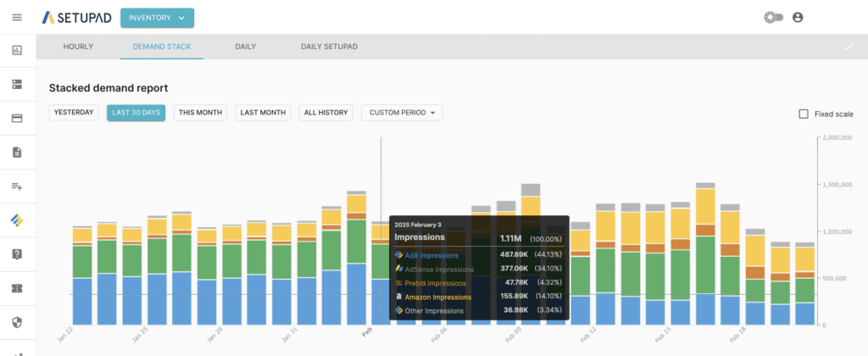Open the hamburger navigation menu
The height and width of the screenshot is (356, 868).
(17, 17)
